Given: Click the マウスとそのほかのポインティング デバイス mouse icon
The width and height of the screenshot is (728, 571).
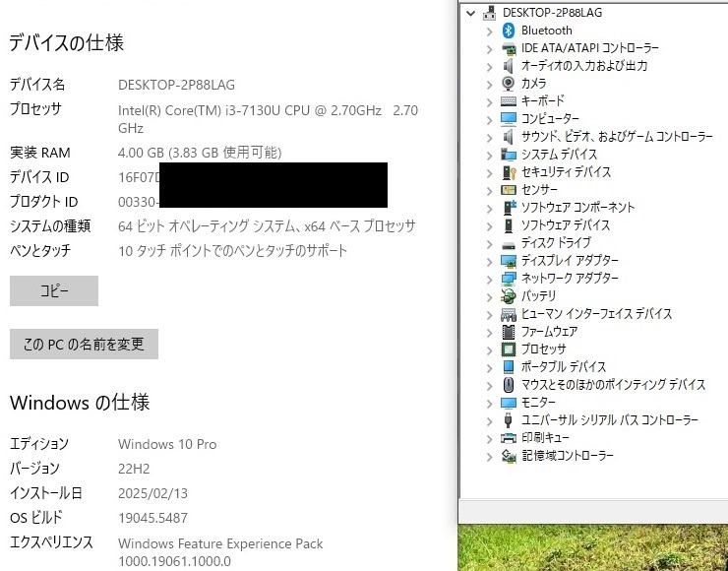Looking at the screenshot, I should tap(509, 385).
